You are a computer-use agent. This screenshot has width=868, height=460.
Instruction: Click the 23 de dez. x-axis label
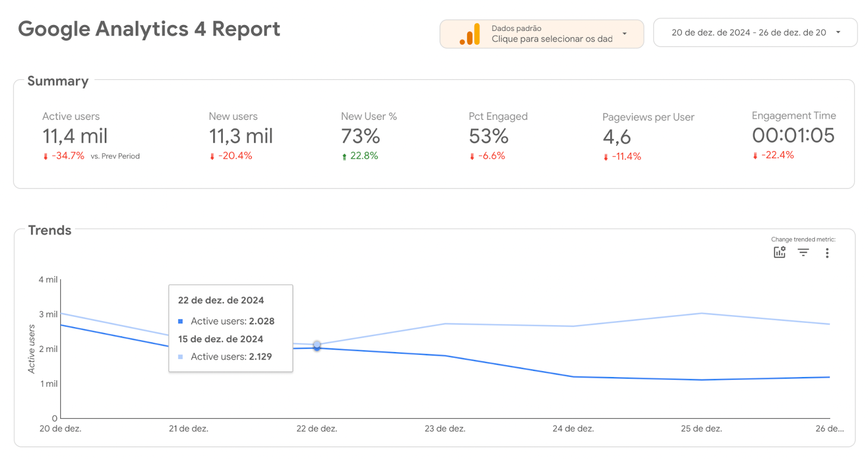(445, 429)
